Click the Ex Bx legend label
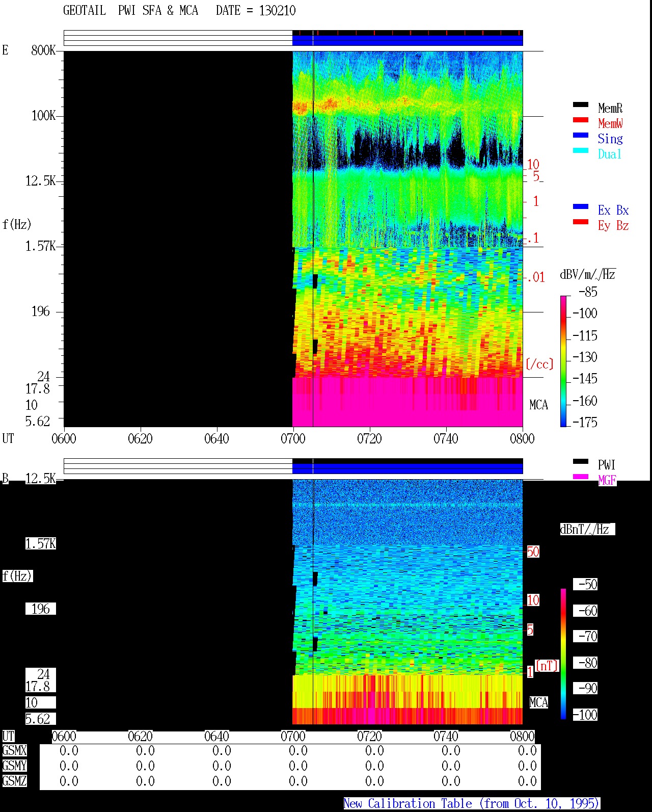The image size is (652, 812). pos(613,210)
